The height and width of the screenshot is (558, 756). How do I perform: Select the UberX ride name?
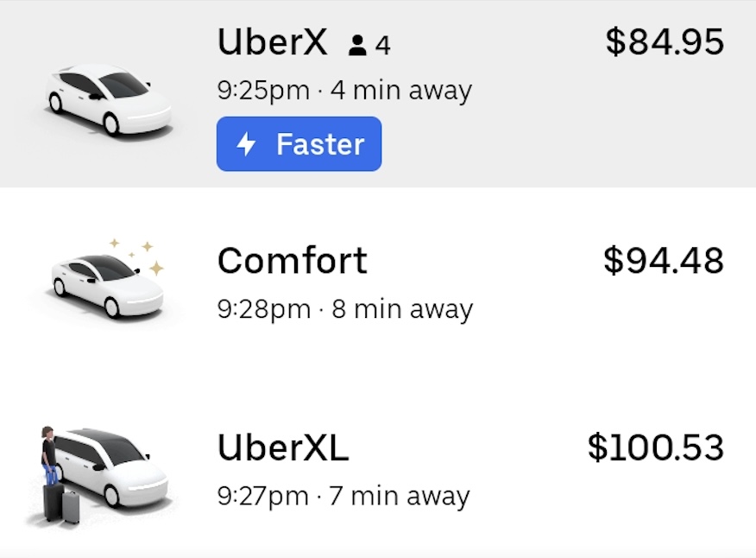273,42
